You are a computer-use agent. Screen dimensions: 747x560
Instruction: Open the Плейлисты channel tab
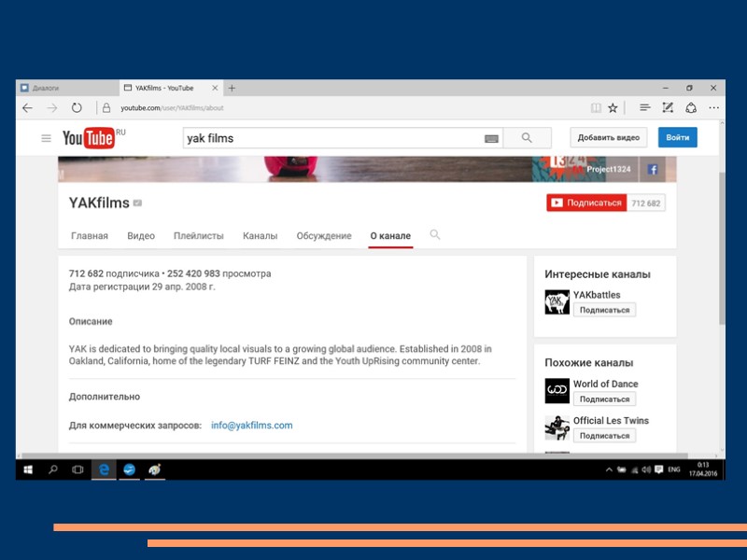tap(199, 236)
